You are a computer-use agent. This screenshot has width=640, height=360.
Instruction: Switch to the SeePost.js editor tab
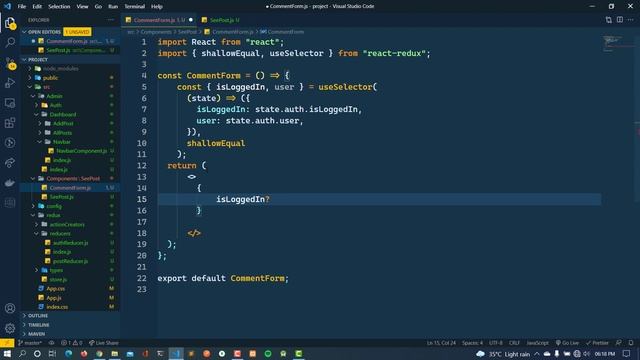220,20
